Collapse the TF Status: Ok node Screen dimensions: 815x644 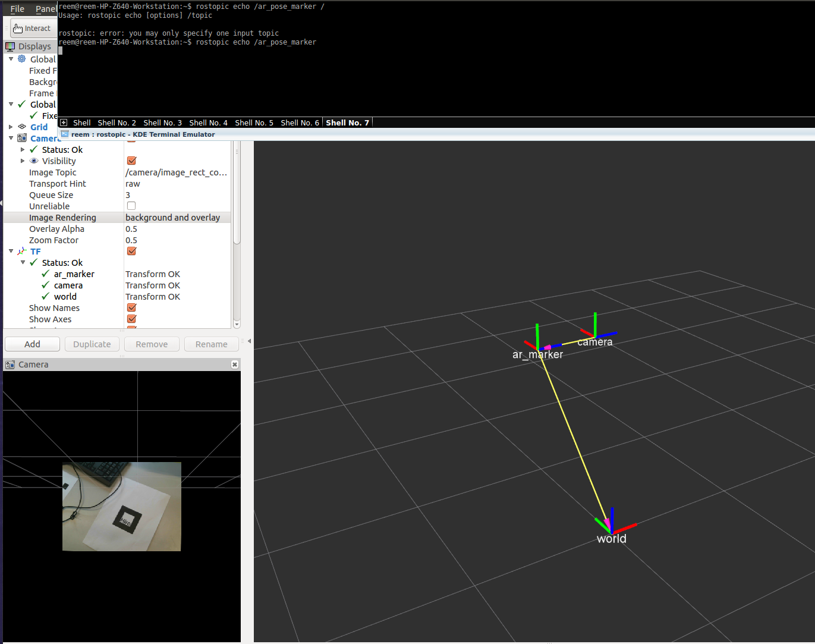click(23, 262)
